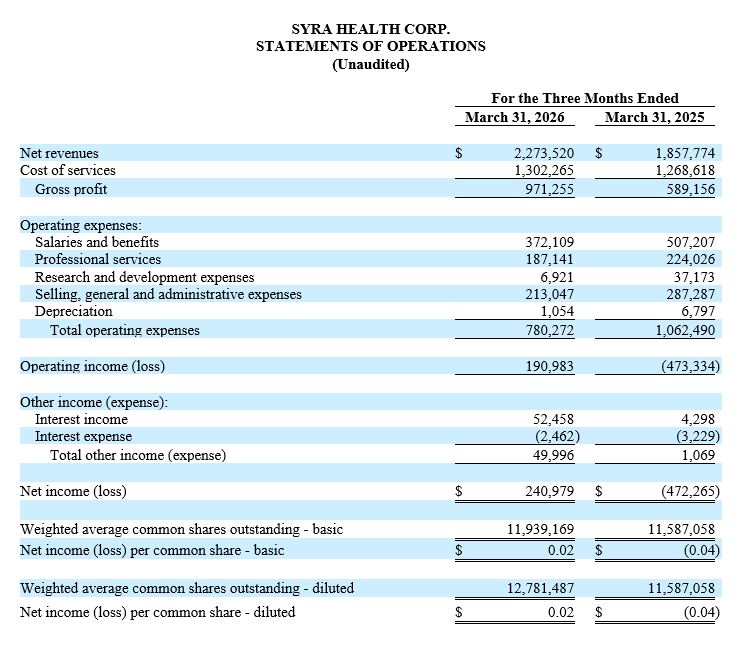745x662 pixels.
Task: Click total other income value 49,996
Action: (x=554, y=456)
